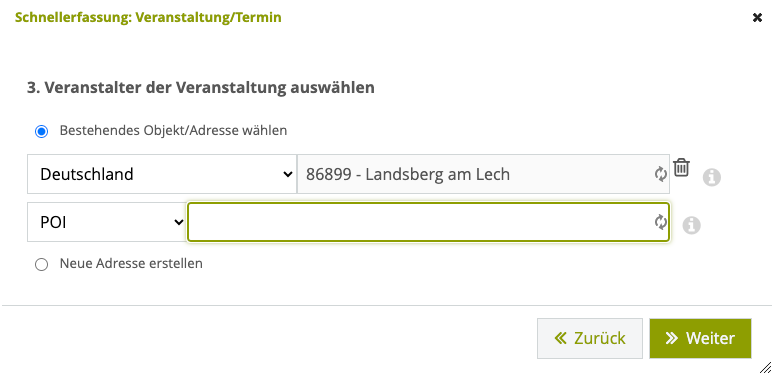774x375 pixels.
Task: Click the double-chevron icon on Weiter
Action: [671, 338]
